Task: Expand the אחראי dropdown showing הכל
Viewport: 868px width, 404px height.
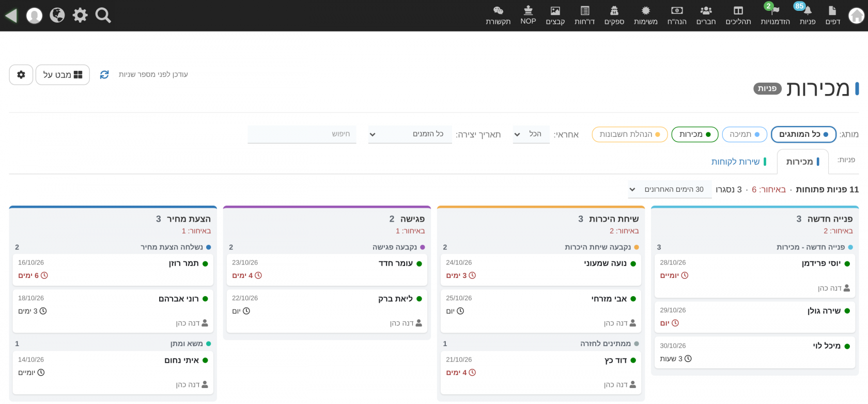Action: pyautogui.click(x=531, y=134)
